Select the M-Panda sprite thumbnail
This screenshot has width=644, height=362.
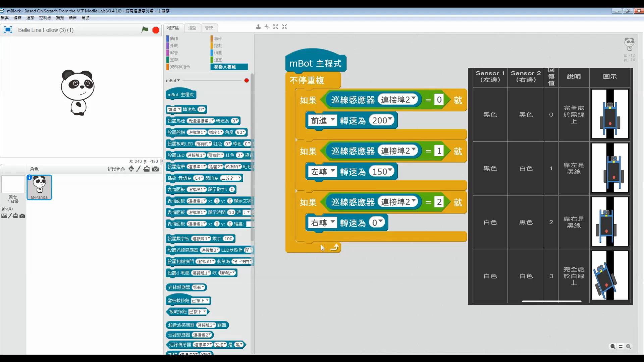coord(39,187)
